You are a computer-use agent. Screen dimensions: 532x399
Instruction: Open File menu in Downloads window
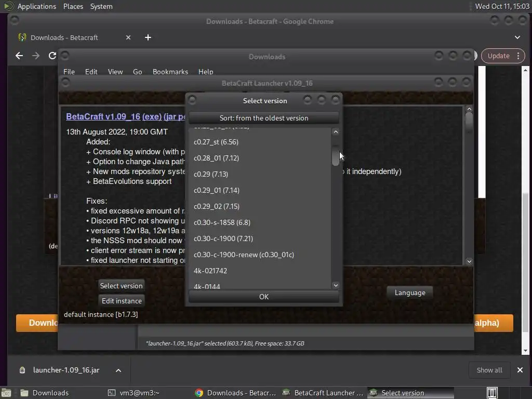tap(69, 72)
